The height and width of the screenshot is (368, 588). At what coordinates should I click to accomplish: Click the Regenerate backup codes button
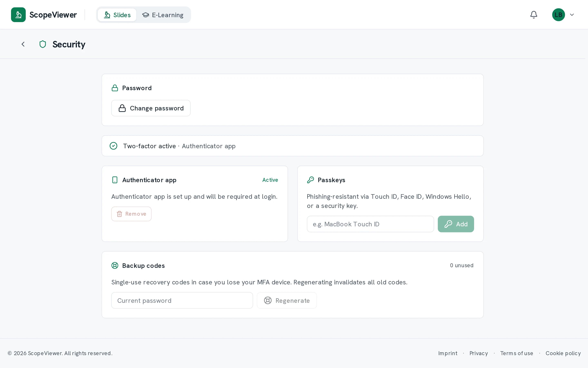(x=287, y=300)
